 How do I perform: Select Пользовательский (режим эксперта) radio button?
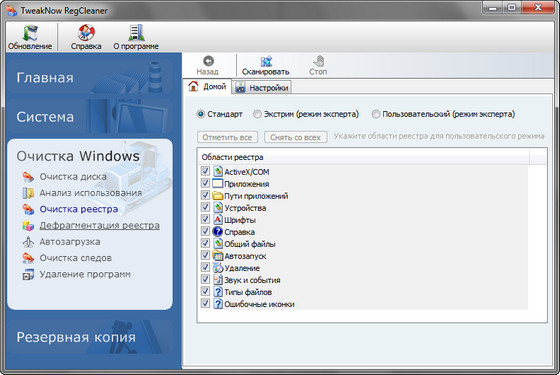376,114
